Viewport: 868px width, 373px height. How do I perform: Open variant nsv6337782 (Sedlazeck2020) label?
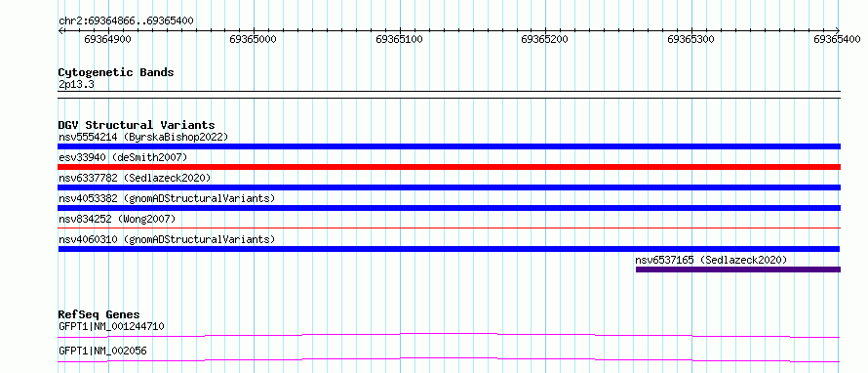pos(135,178)
